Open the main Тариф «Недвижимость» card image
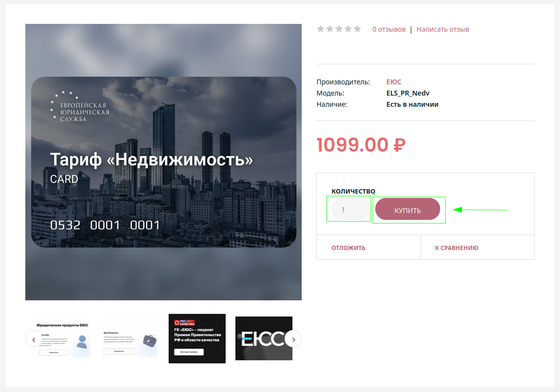 [164, 162]
